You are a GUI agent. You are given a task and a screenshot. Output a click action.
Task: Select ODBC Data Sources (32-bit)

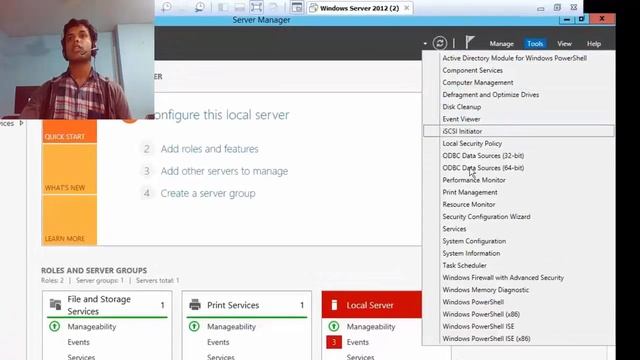[x=483, y=156]
